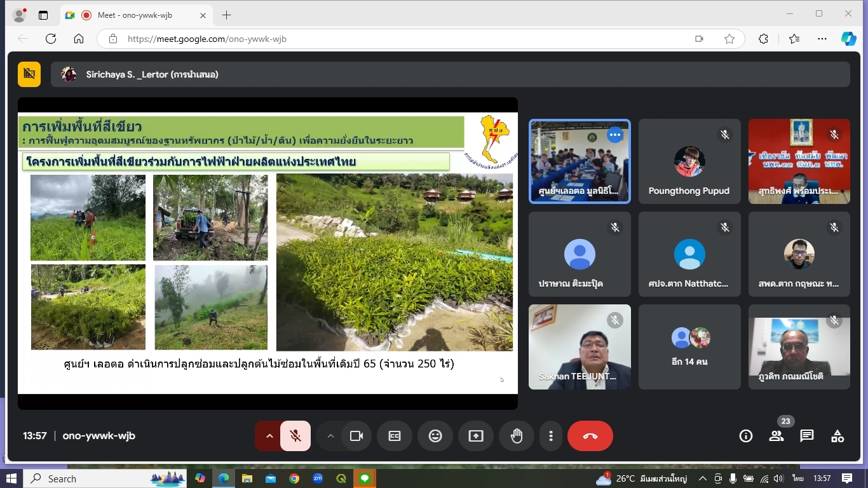The image size is (868, 488).
Task: Select the สพด.ตาก participant tile
Action: 799,254
